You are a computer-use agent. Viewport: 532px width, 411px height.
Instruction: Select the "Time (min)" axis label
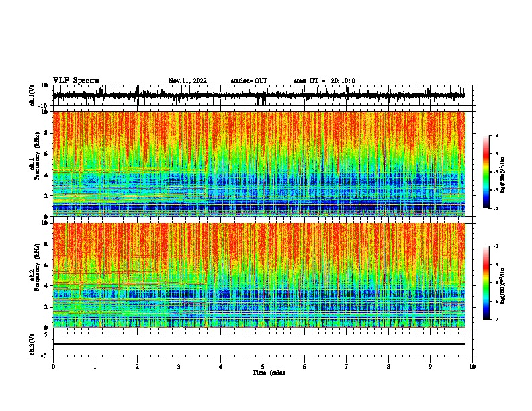[x=269, y=373]
